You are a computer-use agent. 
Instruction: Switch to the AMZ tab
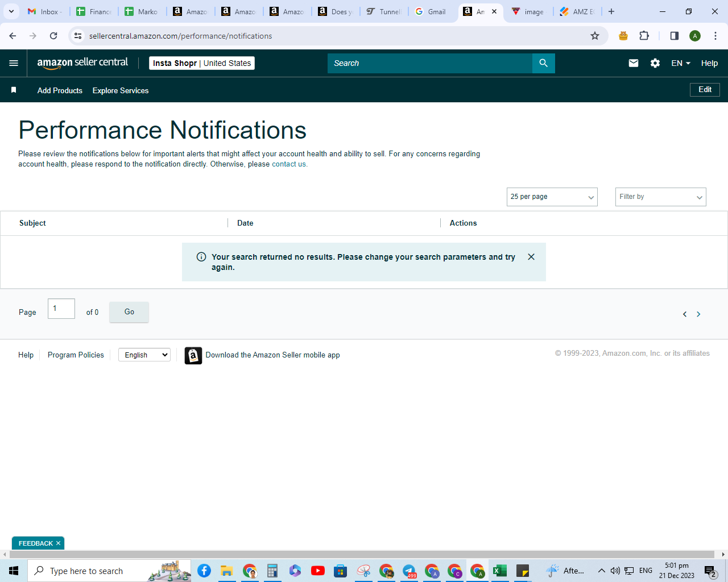click(577, 11)
